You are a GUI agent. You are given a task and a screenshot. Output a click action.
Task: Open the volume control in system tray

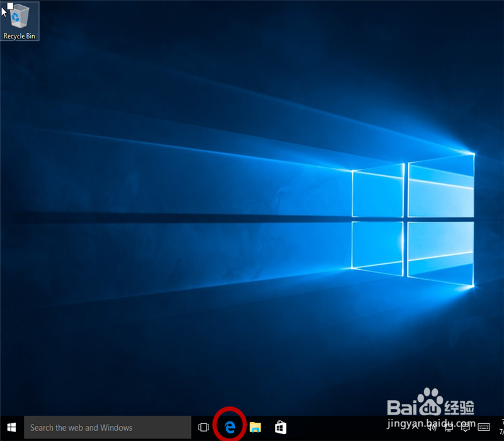[432, 427]
